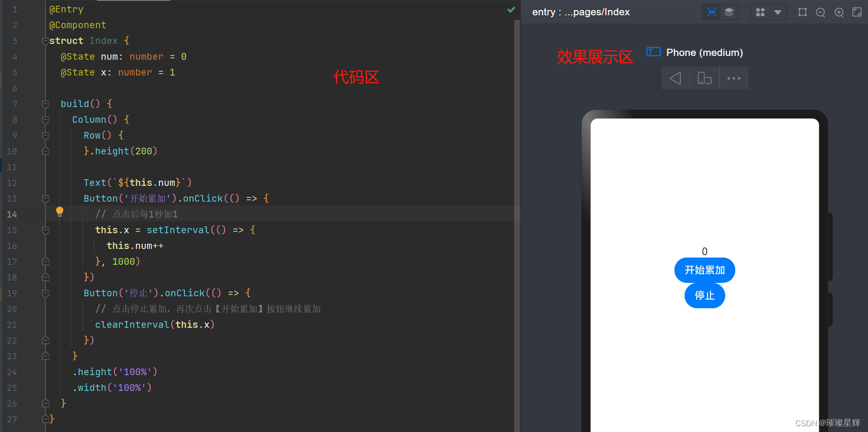The height and width of the screenshot is (432, 868).
Task: Click clearInterval in the code
Action: [132, 324]
